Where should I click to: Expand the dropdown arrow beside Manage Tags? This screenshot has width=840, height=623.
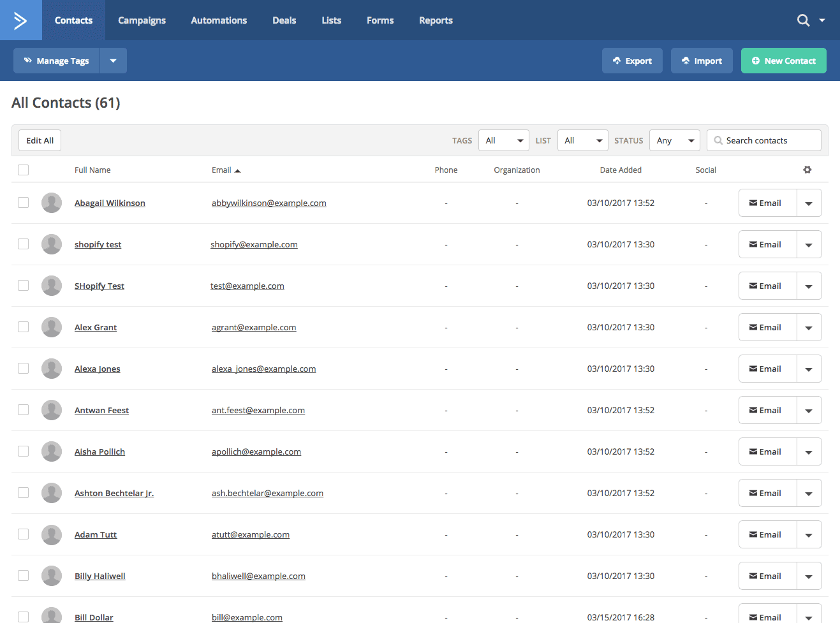coord(113,60)
